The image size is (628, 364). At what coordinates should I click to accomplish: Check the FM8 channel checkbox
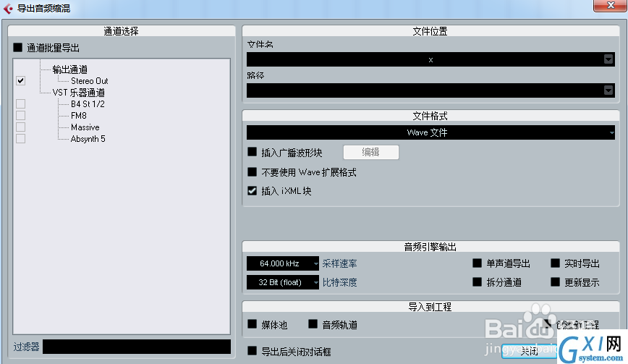click(21, 115)
